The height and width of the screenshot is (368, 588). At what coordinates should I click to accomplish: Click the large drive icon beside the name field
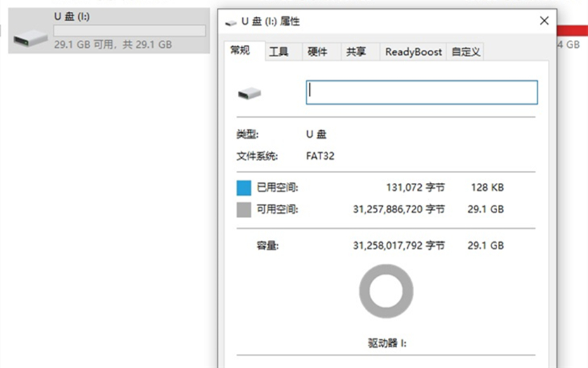click(249, 93)
